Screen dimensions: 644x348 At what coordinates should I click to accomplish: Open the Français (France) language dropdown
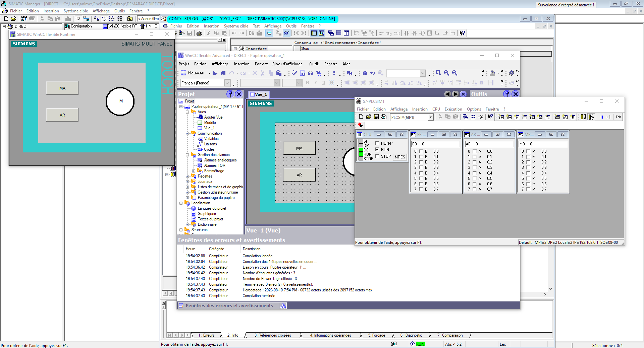tap(227, 83)
